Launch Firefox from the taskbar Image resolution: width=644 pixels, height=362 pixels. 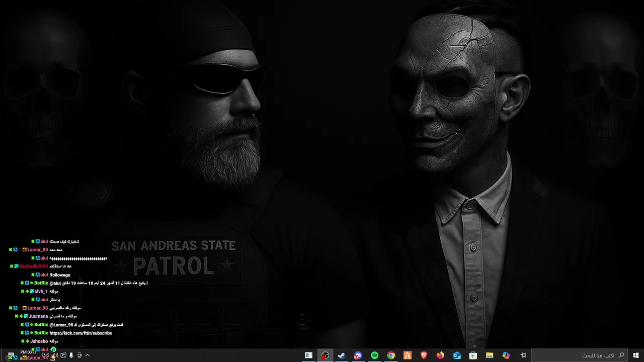440,355
